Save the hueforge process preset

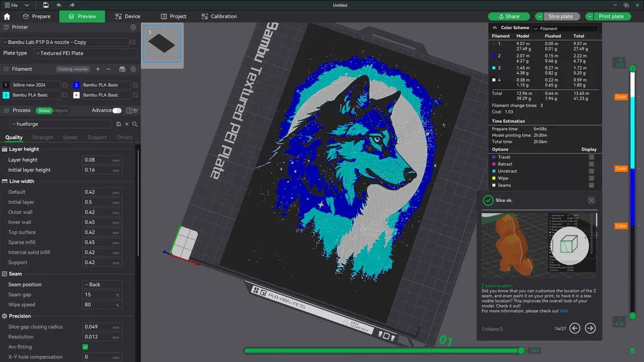coord(119,124)
